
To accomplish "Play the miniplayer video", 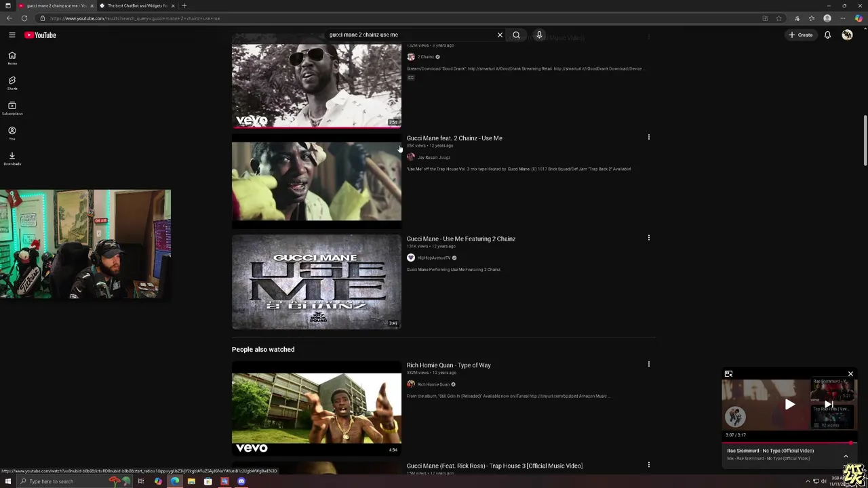I will (x=789, y=405).
